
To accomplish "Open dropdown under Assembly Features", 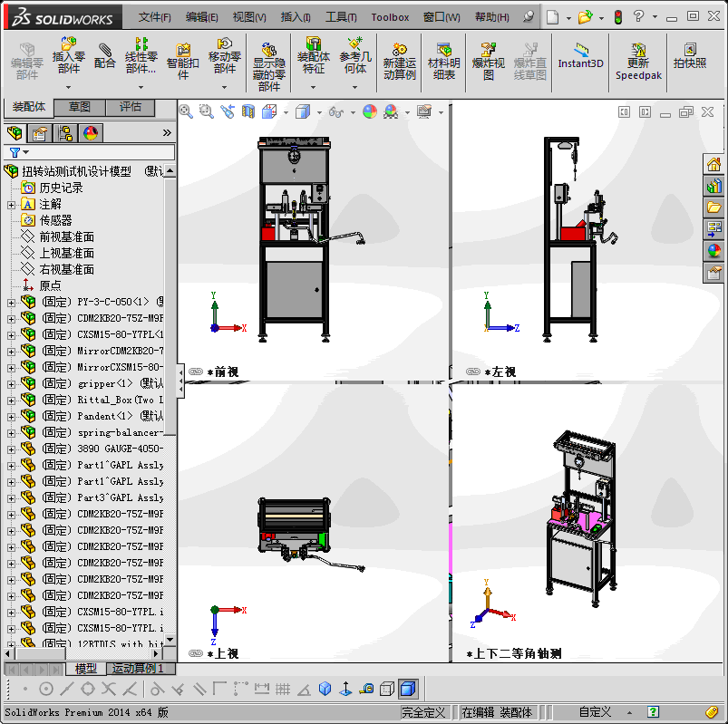I will 314,87.
